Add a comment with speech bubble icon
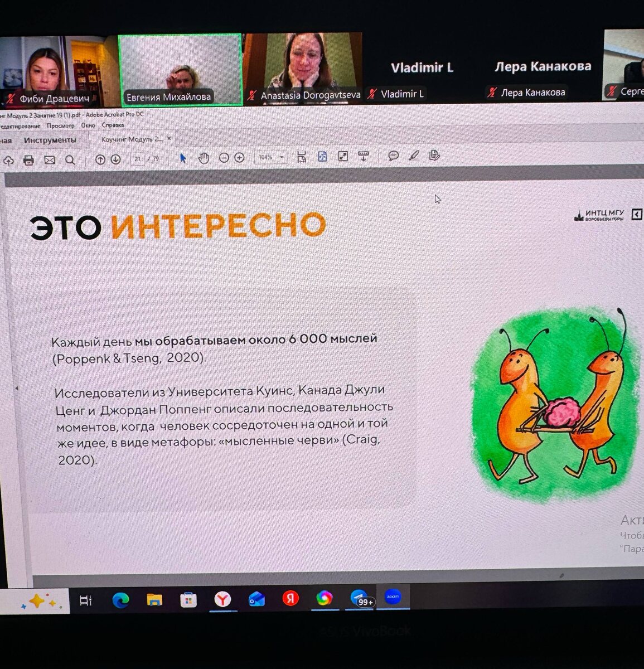 394,156
